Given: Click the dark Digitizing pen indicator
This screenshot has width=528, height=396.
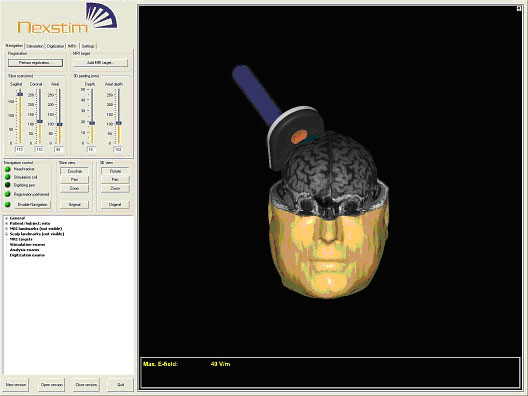Looking at the screenshot, I should [x=7, y=185].
